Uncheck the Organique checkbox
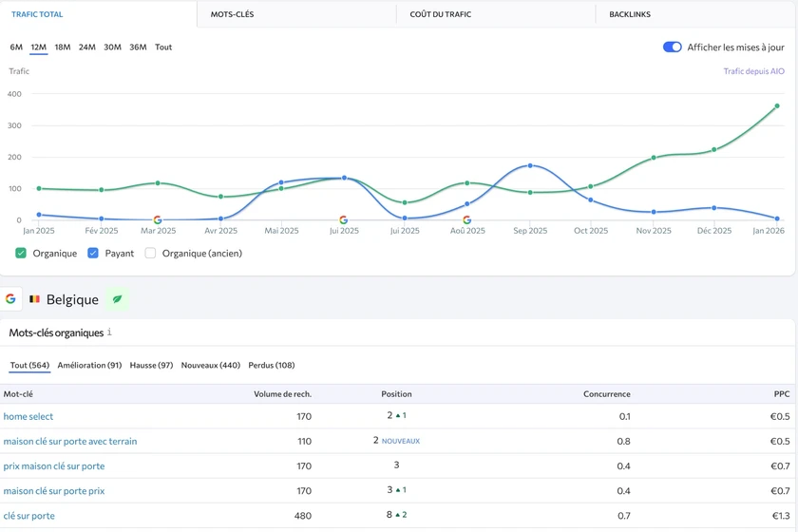 pyautogui.click(x=21, y=254)
